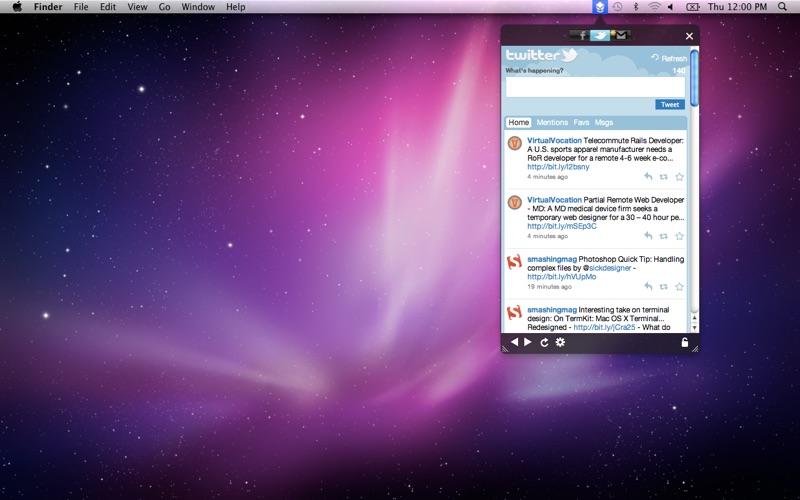Viewport: 800px width, 500px height.
Task: Open VirtualVocation username on Partial Remote tweet
Action: point(554,199)
